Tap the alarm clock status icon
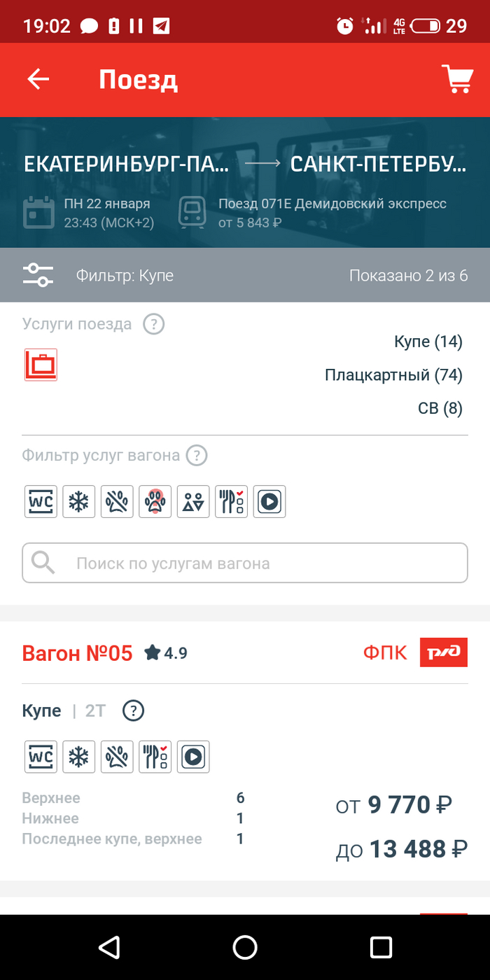 pyautogui.click(x=345, y=27)
